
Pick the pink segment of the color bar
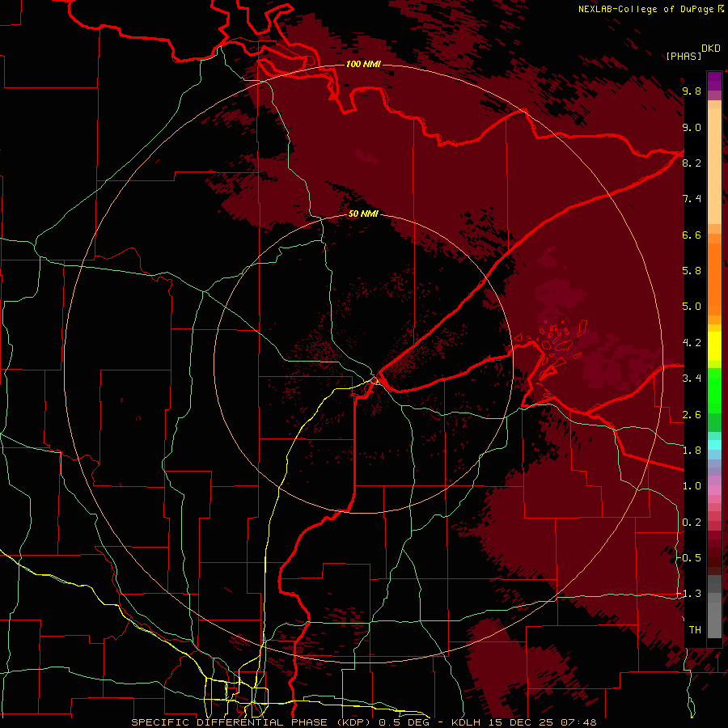[x=714, y=490]
